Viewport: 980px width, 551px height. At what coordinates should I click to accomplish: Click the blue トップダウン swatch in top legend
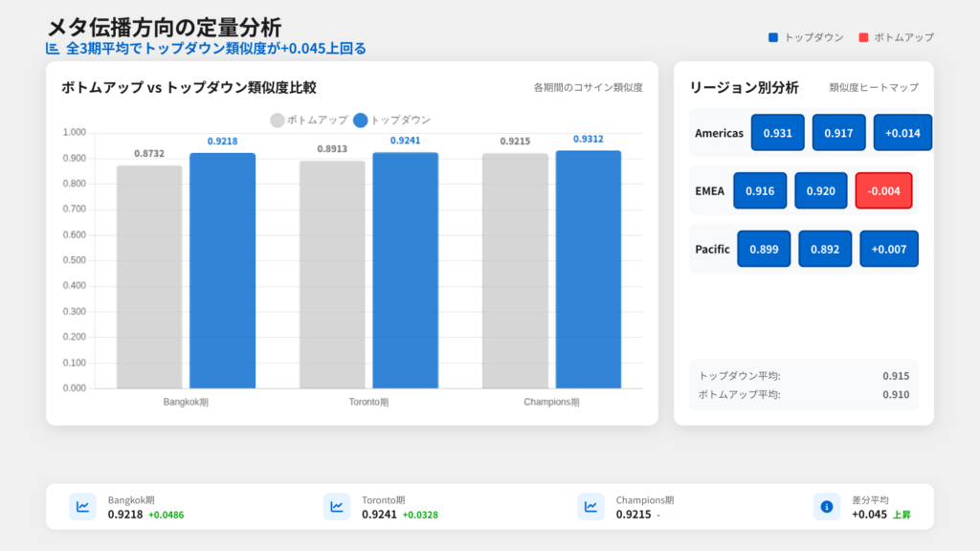click(x=773, y=37)
